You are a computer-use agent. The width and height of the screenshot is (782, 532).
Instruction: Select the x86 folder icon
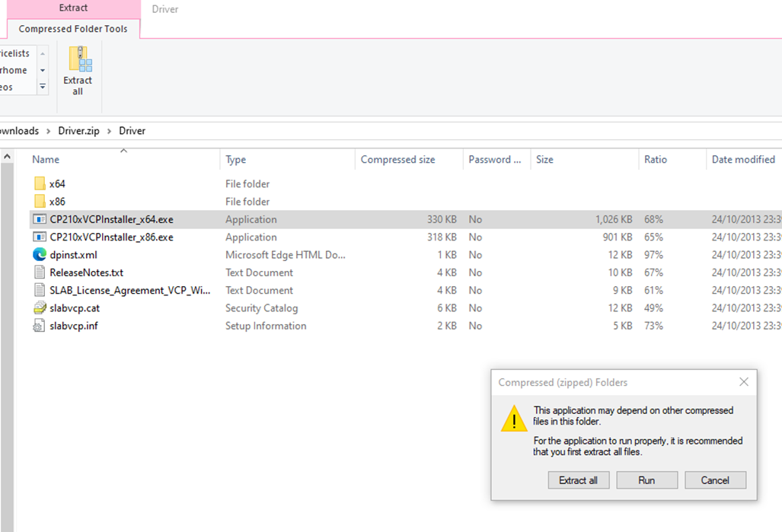40,202
